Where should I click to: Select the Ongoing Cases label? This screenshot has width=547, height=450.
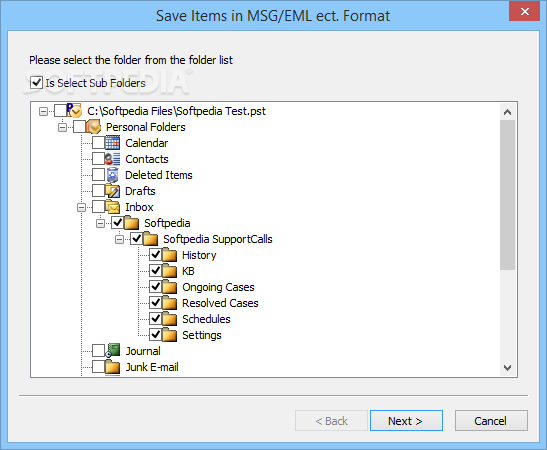[218, 287]
